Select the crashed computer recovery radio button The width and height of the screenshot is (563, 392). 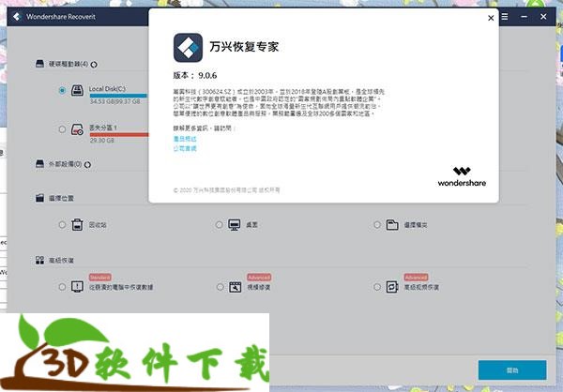(x=62, y=287)
